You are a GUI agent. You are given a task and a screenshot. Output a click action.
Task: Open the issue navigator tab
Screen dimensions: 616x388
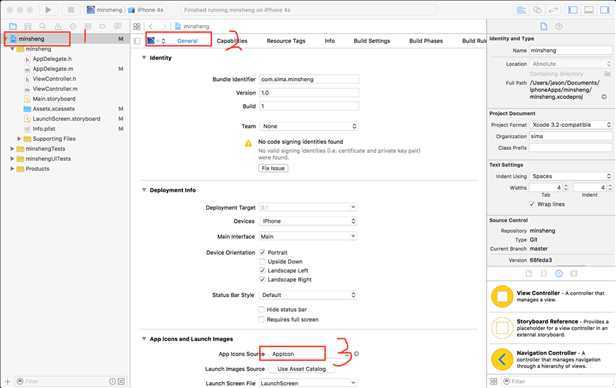58,26
